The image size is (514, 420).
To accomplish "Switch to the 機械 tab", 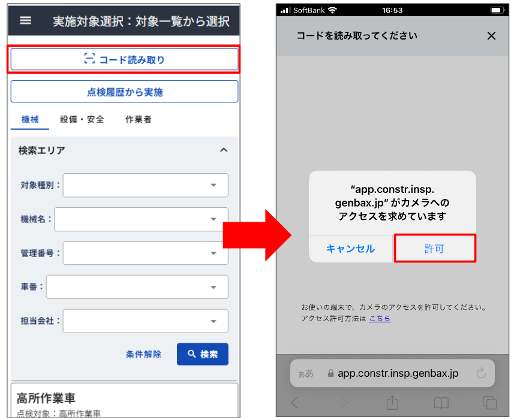I will click(x=30, y=119).
